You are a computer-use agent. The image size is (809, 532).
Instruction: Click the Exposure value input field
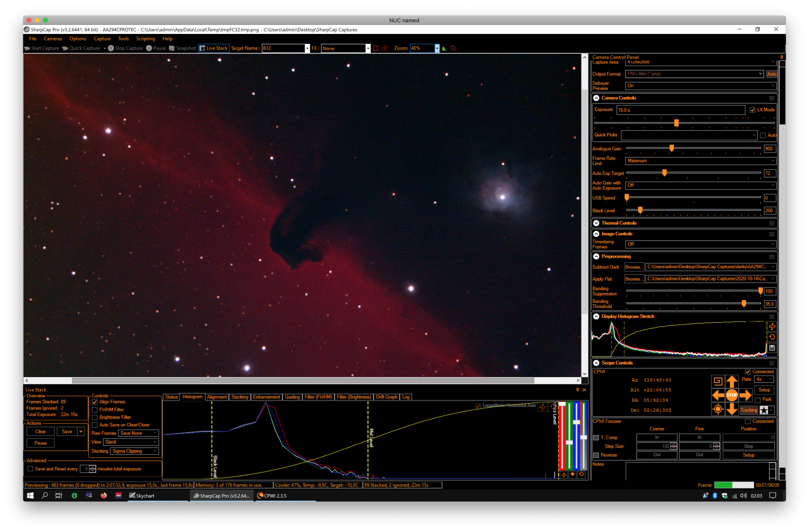[x=681, y=110]
